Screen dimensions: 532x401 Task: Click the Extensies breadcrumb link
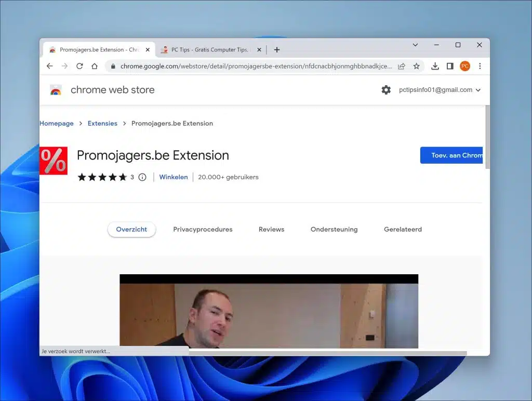(x=102, y=124)
